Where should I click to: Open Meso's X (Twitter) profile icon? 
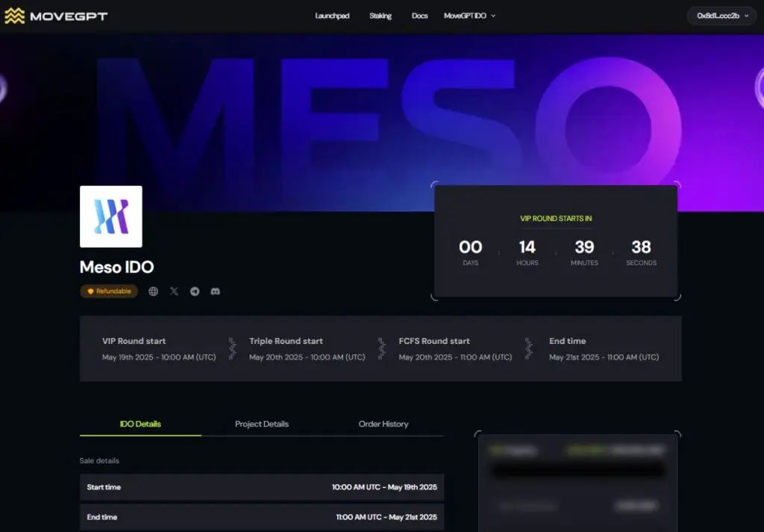(175, 292)
